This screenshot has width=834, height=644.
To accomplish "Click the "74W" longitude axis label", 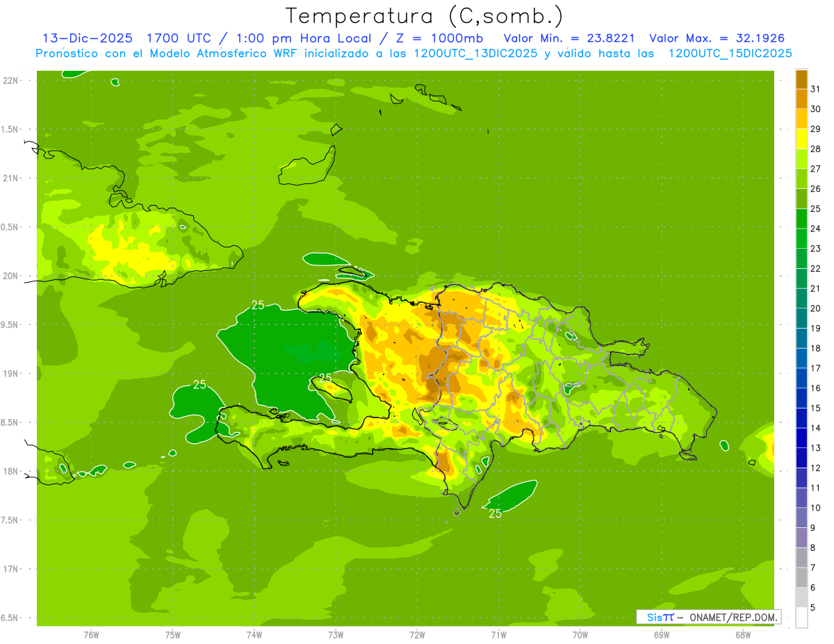I will click(x=254, y=634).
